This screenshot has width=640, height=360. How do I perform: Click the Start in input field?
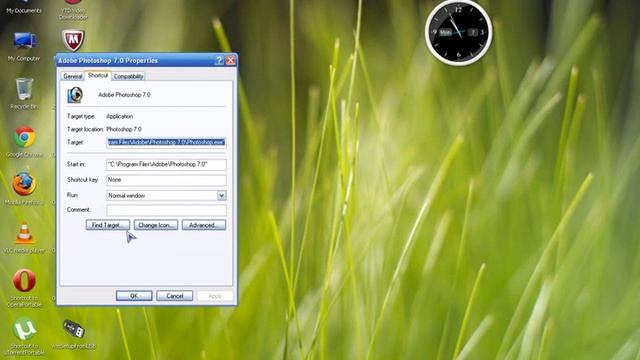tap(166, 164)
